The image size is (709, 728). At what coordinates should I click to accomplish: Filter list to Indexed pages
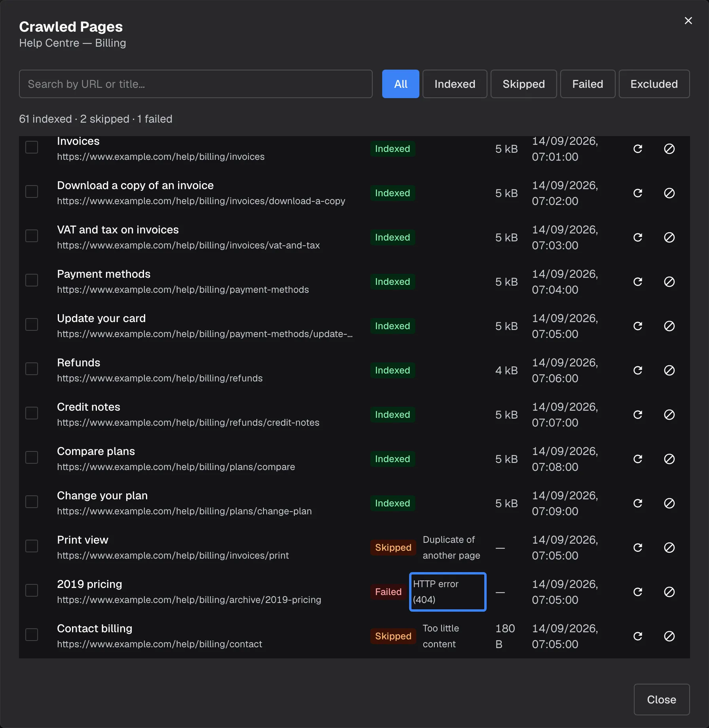455,84
